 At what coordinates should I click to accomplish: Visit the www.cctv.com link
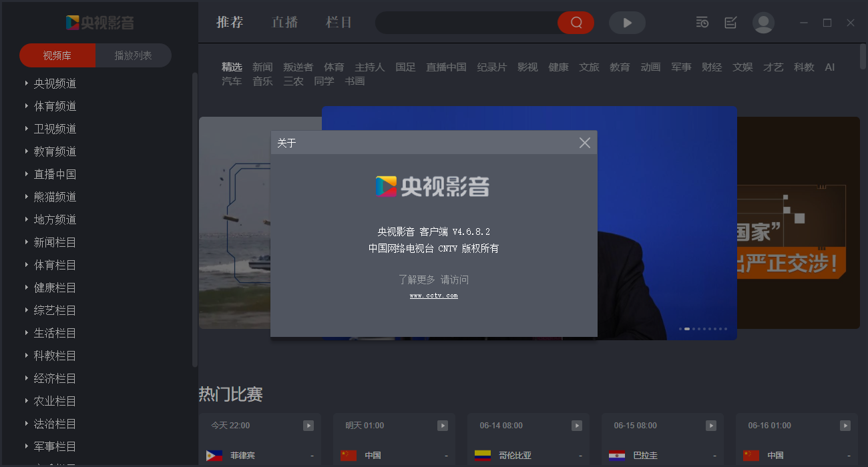coord(433,294)
